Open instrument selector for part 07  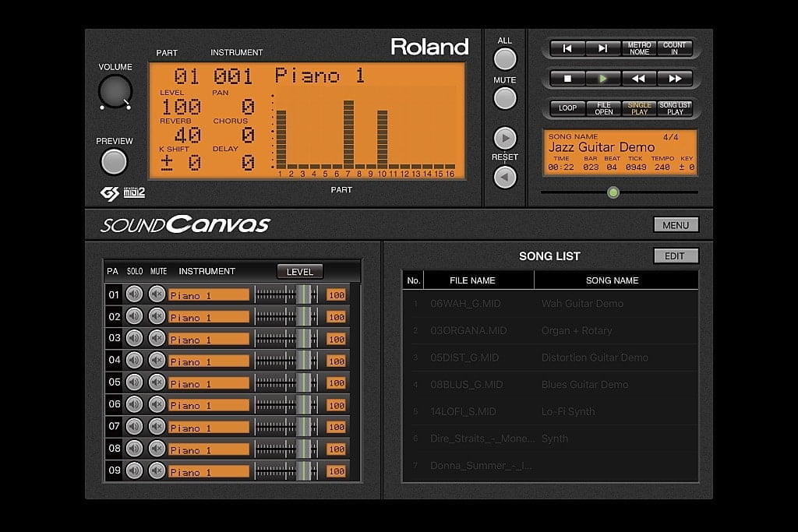click(x=209, y=427)
